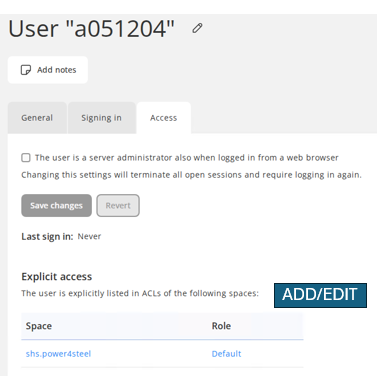
Task: Open the Default role link
Action: click(x=226, y=354)
